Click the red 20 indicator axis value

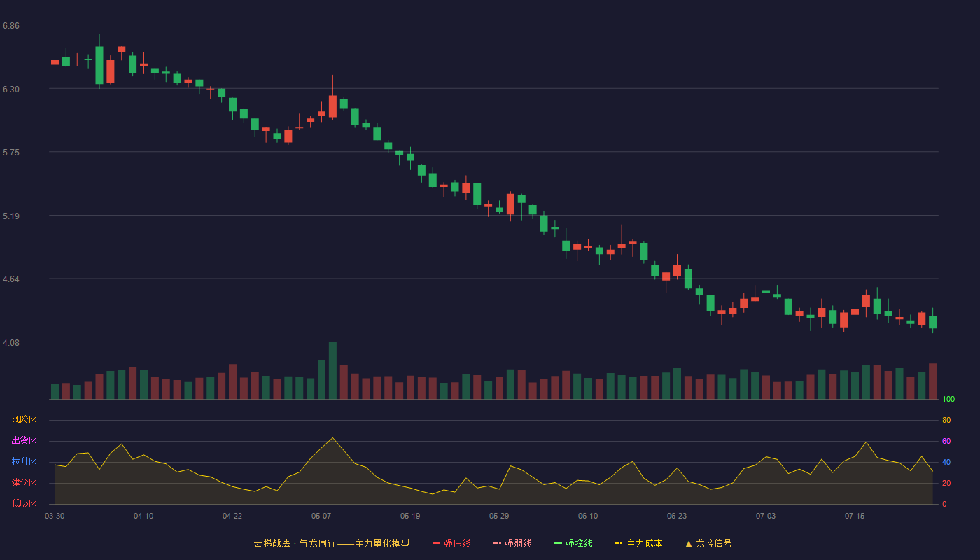(946, 483)
